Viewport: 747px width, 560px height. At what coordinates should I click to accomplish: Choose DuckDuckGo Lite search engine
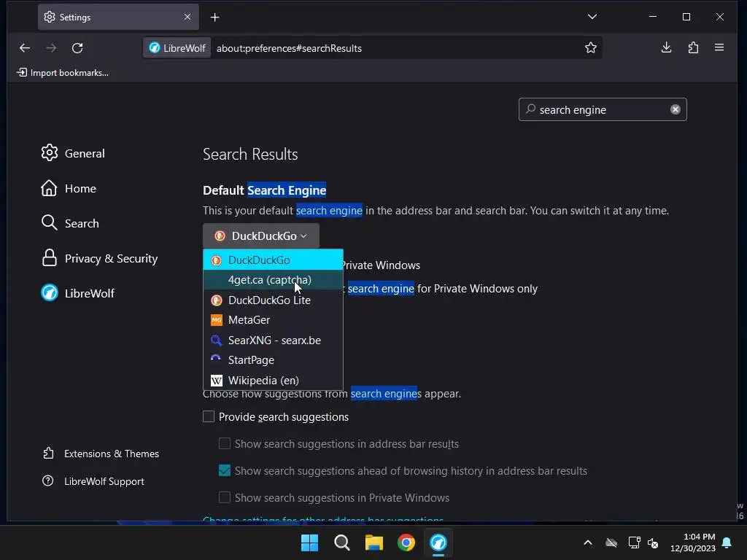pos(273,300)
